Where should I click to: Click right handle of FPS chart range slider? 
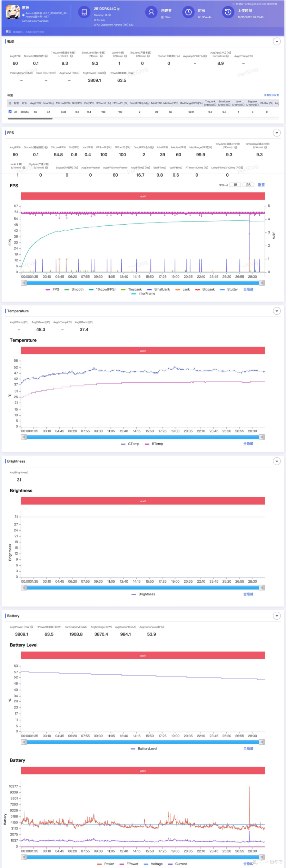coord(262,283)
